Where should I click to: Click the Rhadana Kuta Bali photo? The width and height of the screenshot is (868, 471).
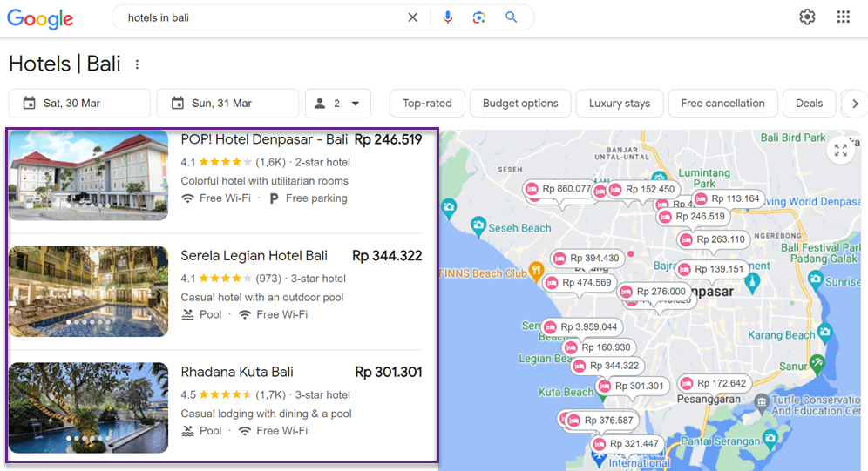(89, 407)
